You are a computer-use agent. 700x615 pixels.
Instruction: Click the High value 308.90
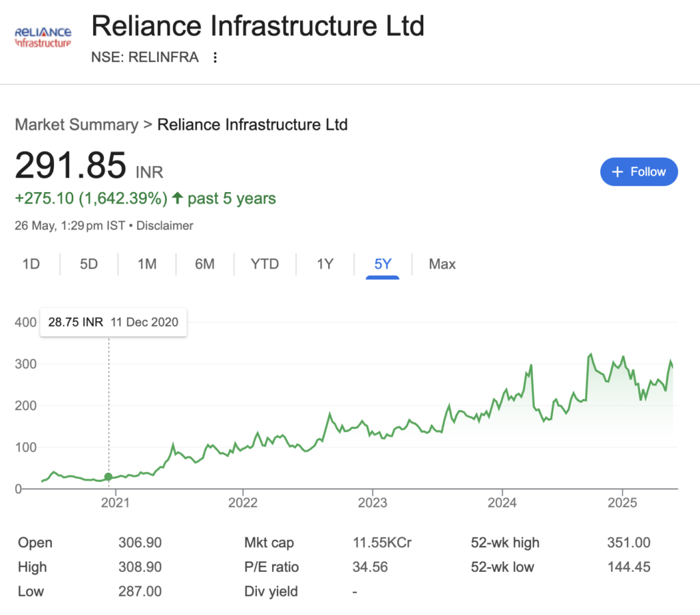tap(139, 567)
